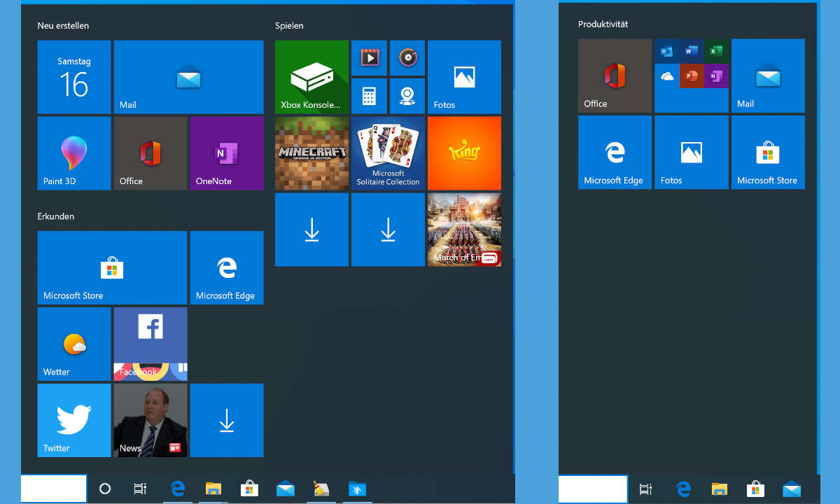Open Task View in the left taskbar
Viewport: 840px width, 504px height.
click(140, 489)
